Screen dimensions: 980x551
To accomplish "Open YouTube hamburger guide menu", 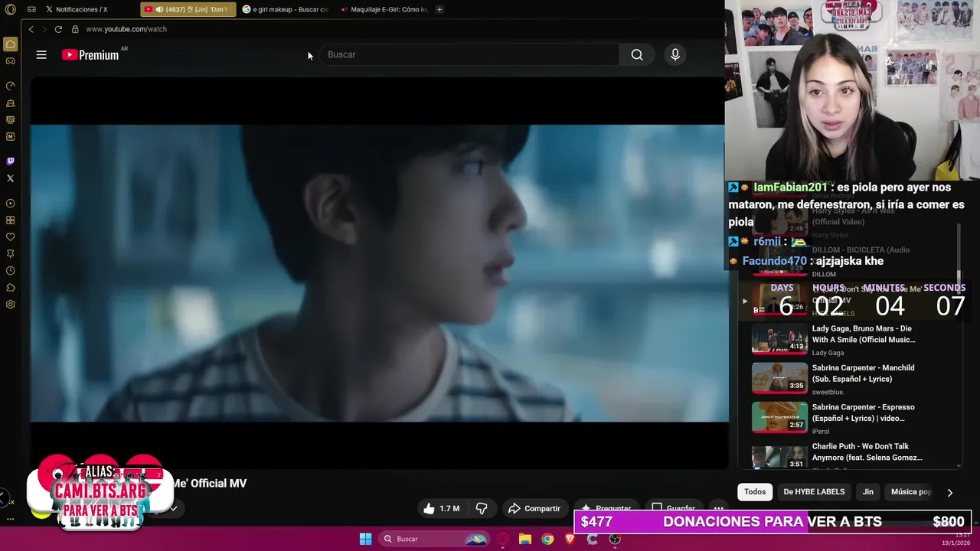I will coord(41,54).
